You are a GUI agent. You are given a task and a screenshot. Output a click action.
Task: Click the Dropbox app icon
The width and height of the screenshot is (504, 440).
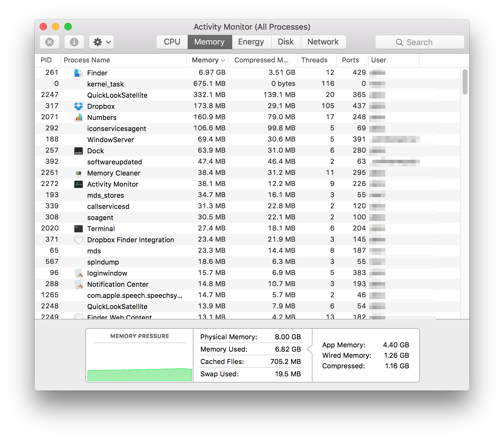(79, 106)
